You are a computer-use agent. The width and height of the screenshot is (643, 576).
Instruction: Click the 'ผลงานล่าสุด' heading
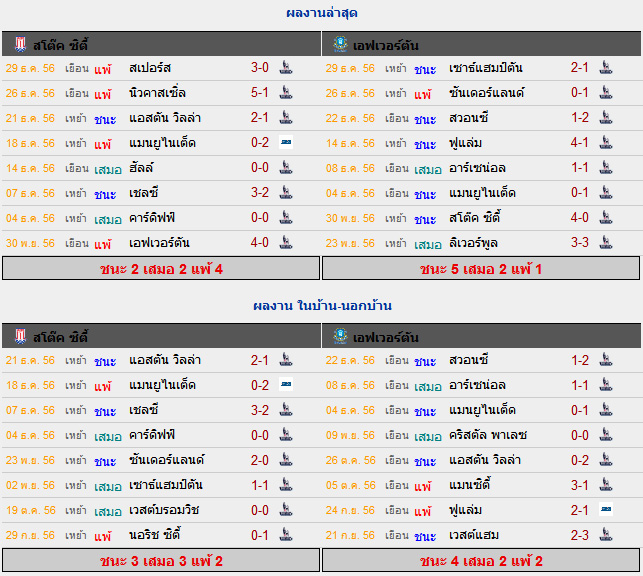322,13
